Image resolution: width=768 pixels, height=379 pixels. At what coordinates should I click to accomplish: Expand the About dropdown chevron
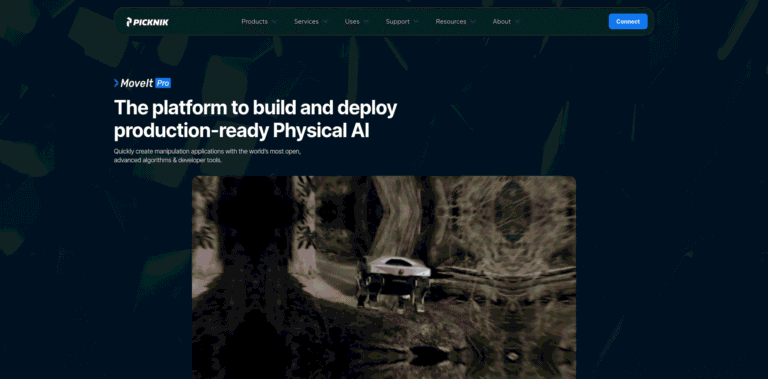pyautogui.click(x=517, y=22)
